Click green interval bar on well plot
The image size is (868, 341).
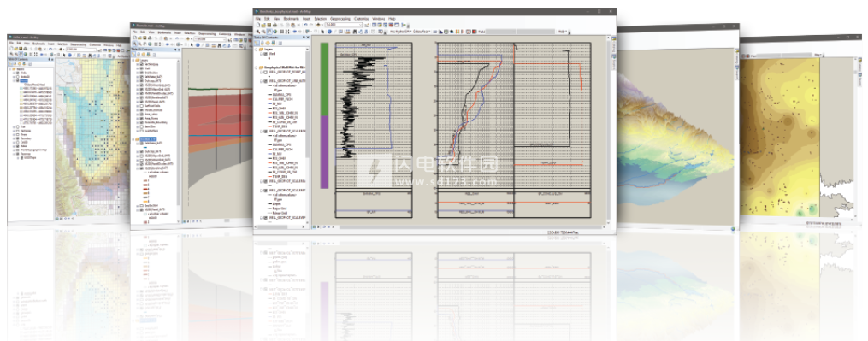coord(325,79)
